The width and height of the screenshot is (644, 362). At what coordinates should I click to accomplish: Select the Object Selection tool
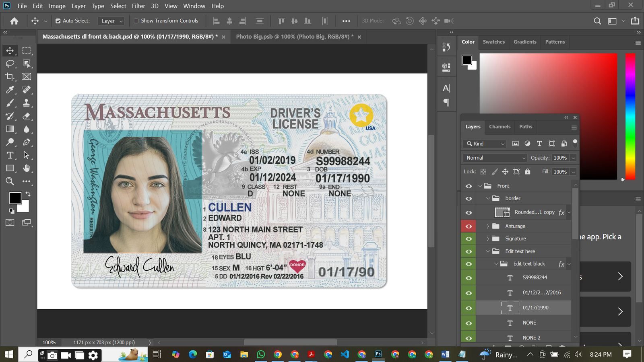27,64
